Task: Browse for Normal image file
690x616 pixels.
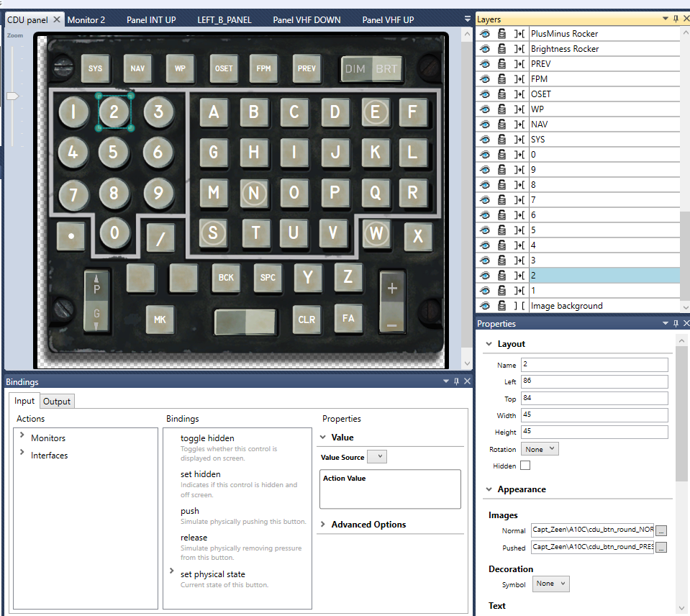Action: click(661, 531)
